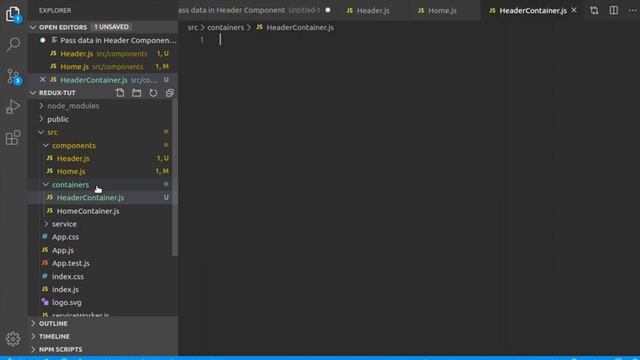Open App.test.js in the explorer
Viewport: 640px width, 360px height.
[71, 263]
